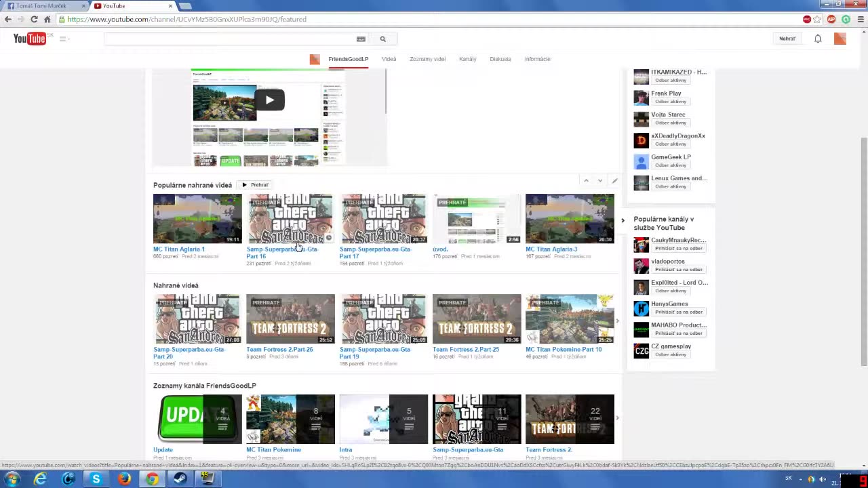
Task: Open Skype from the taskbar
Action: pyautogui.click(x=96, y=479)
